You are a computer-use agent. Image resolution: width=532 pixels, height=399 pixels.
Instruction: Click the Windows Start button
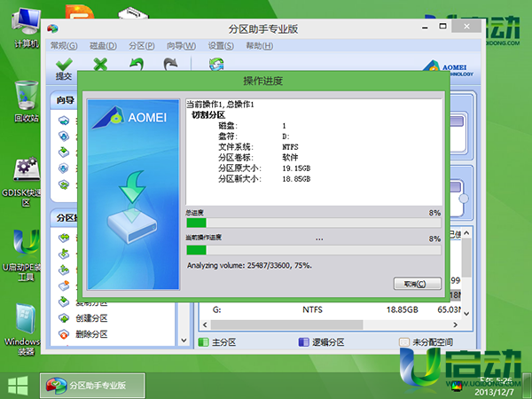18,386
